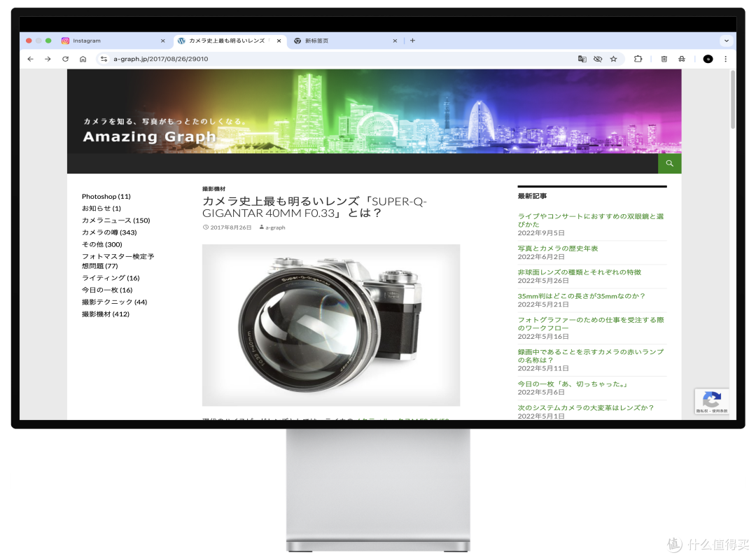Open 次のシステムカメラの大変革はレンズか article

click(585, 407)
